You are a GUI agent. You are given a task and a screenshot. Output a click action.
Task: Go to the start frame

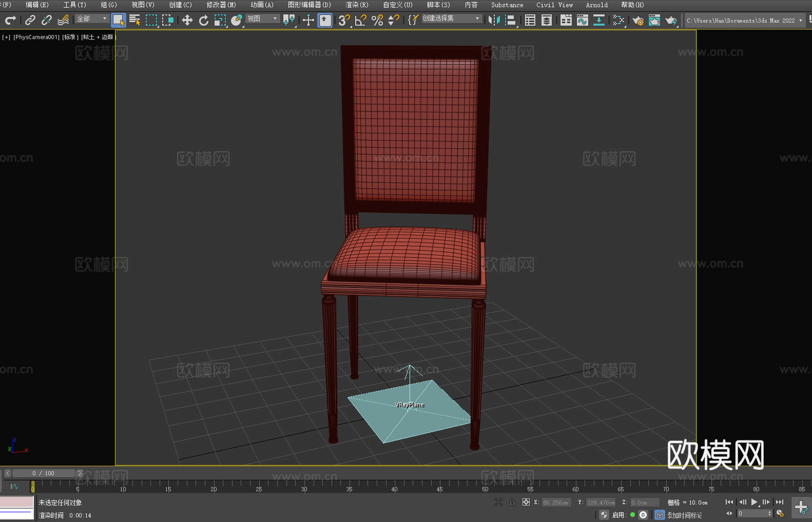click(x=729, y=502)
